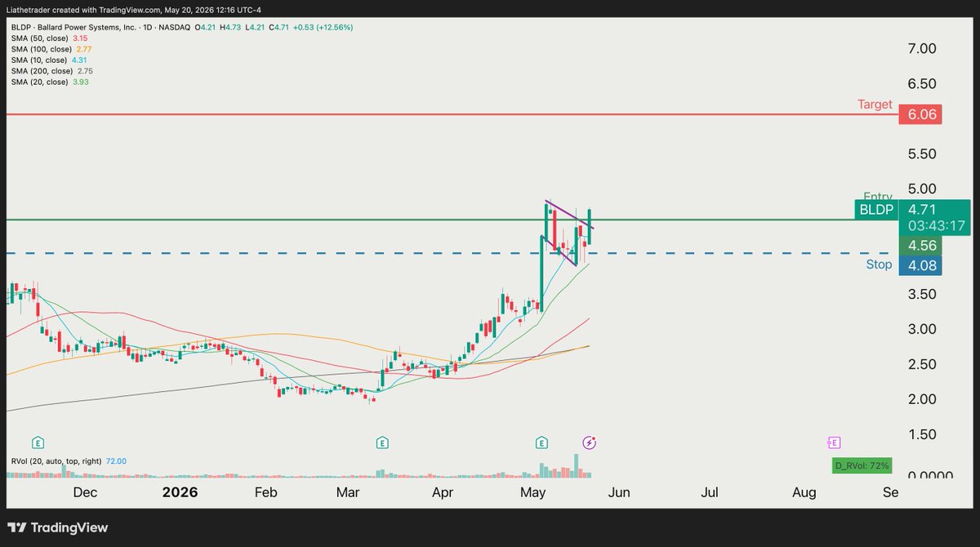
Task: Select the blue dashed Stop line
Action: 449,253
